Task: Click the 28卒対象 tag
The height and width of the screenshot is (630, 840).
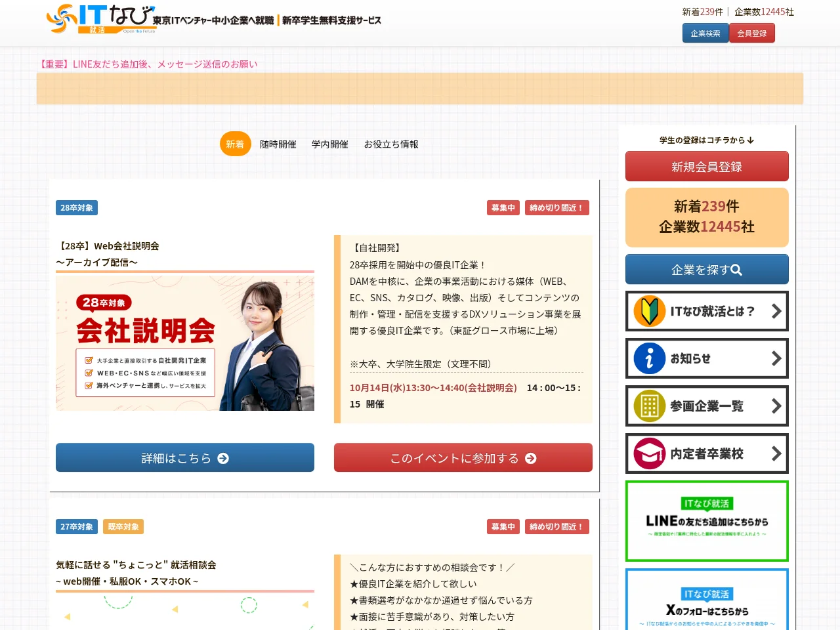Action: coord(77,208)
